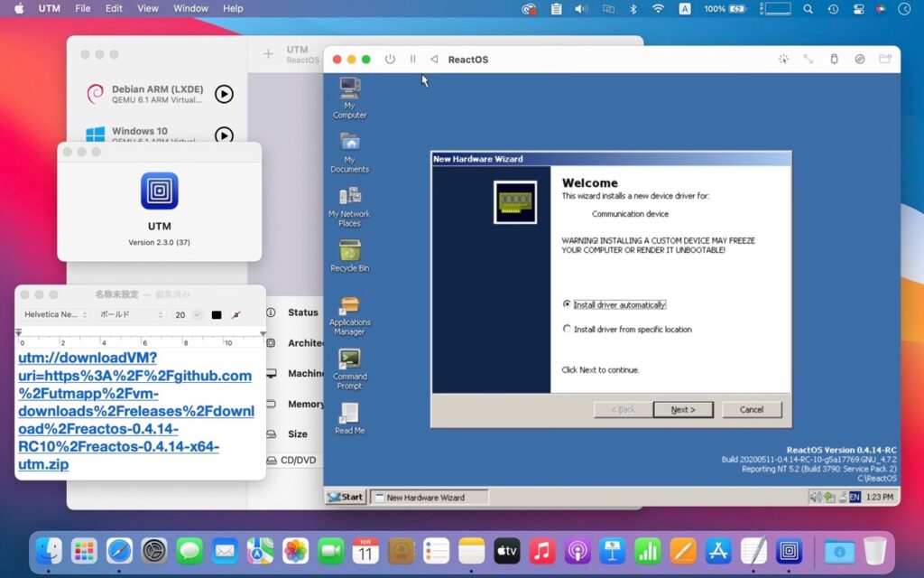Pause the ReactOS virtual machine

(412, 60)
